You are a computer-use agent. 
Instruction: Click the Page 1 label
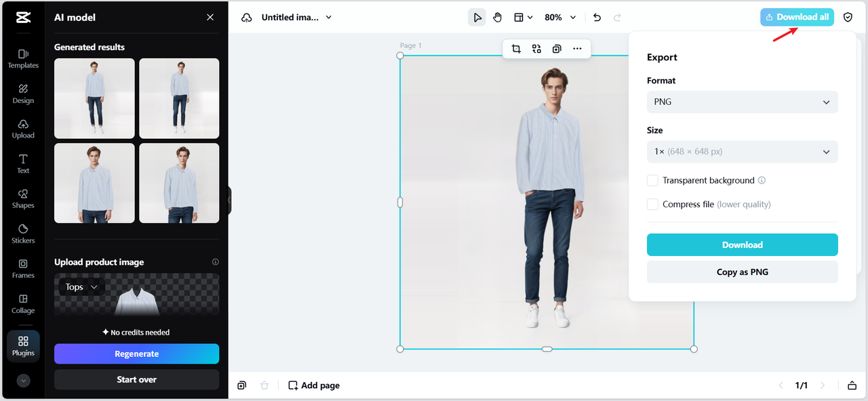pos(411,45)
